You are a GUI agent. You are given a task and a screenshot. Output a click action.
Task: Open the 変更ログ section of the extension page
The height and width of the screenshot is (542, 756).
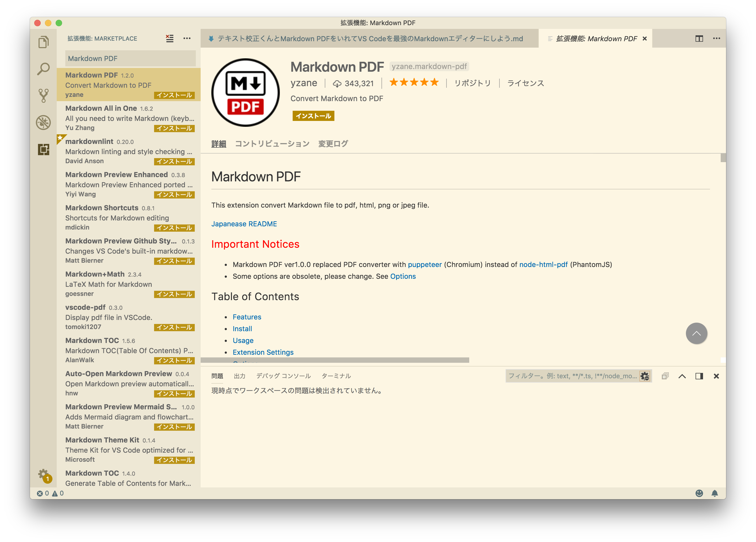(x=333, y=143)
